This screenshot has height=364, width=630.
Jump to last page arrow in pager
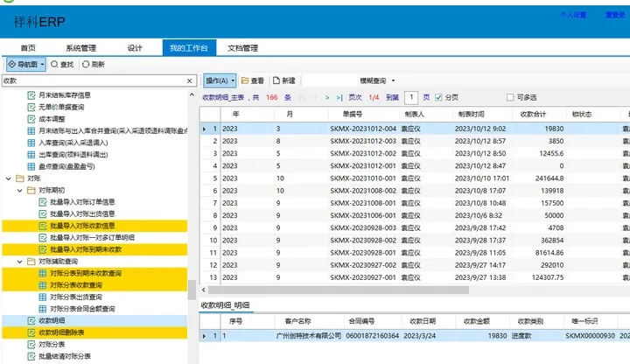[x=339, y=97]
